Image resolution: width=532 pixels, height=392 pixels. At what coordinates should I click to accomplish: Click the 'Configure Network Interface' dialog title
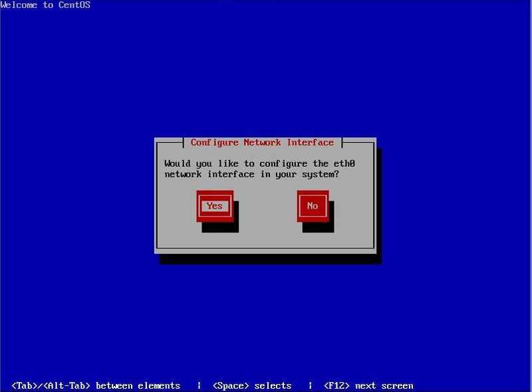[262, 143]
